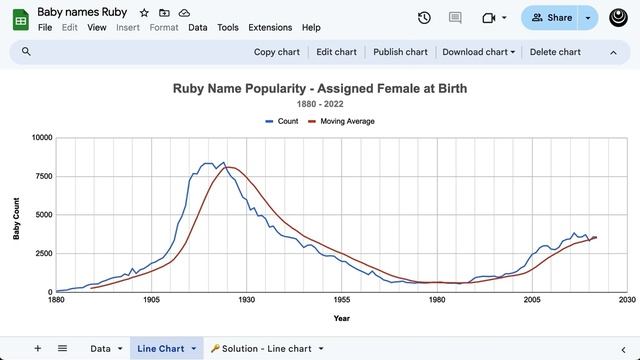This screenshot has width=640, height=360.
Task: Click the red Moving Average legend swatch
Action: pos(312,121)
